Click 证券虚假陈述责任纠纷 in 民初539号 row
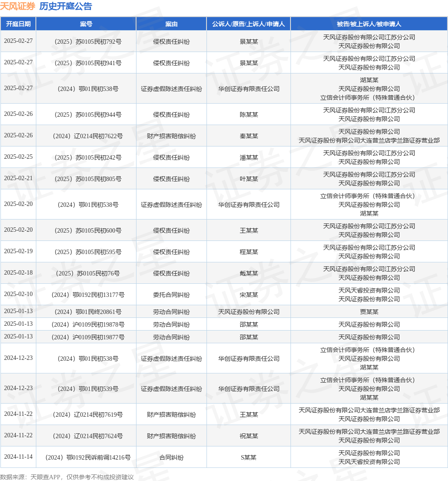 click(171, 389)
